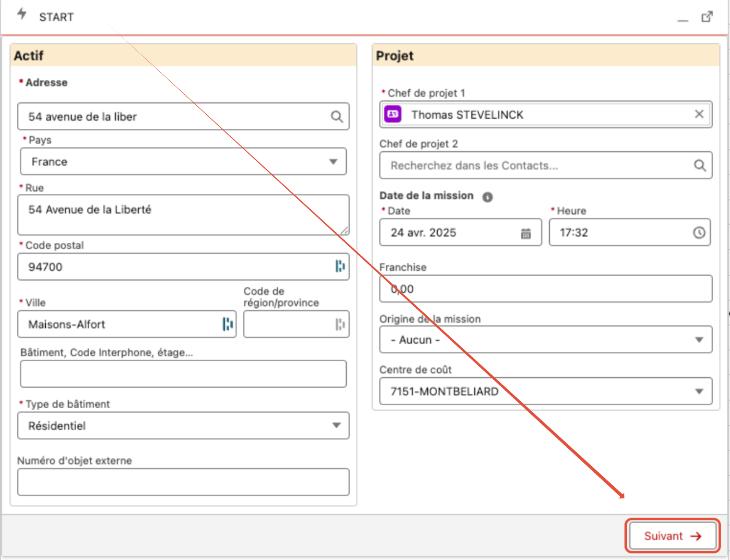Click the START title text
Screen dimensions: 730x560
[57, 17]
